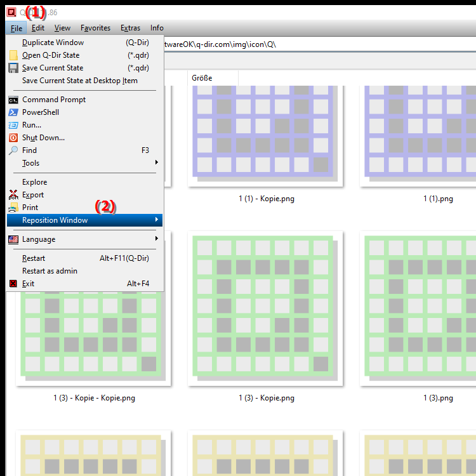Click the red X icon beside Exit
476x476 pixels.
point(13,284)
